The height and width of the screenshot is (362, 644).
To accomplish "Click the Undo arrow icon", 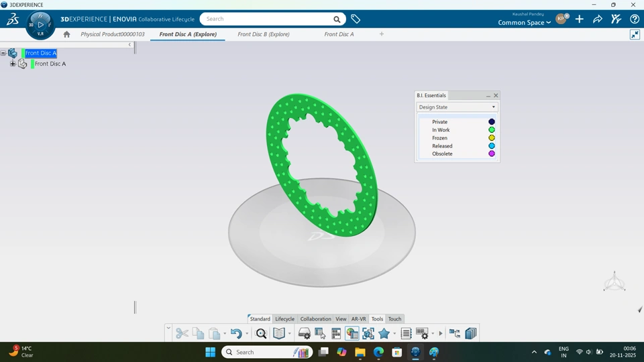I will click(236, 333).
